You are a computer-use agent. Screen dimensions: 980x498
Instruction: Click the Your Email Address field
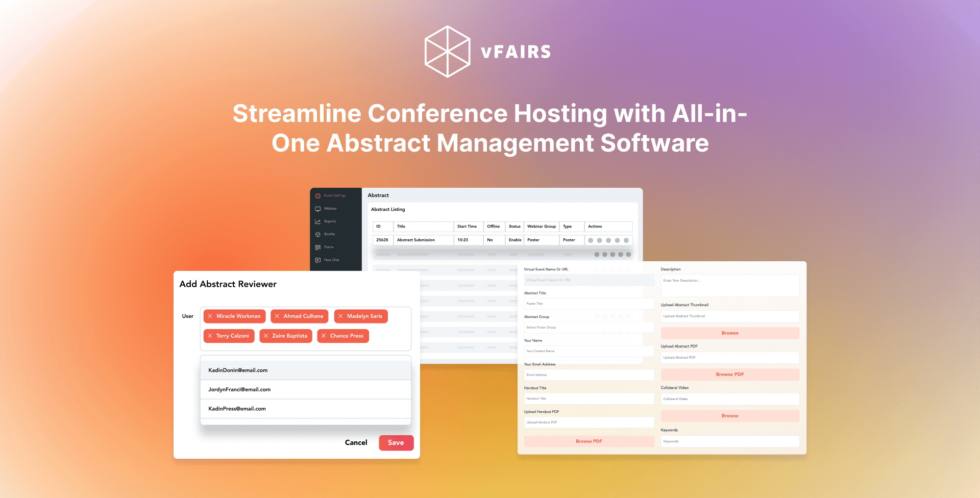(x=589, y=375)
